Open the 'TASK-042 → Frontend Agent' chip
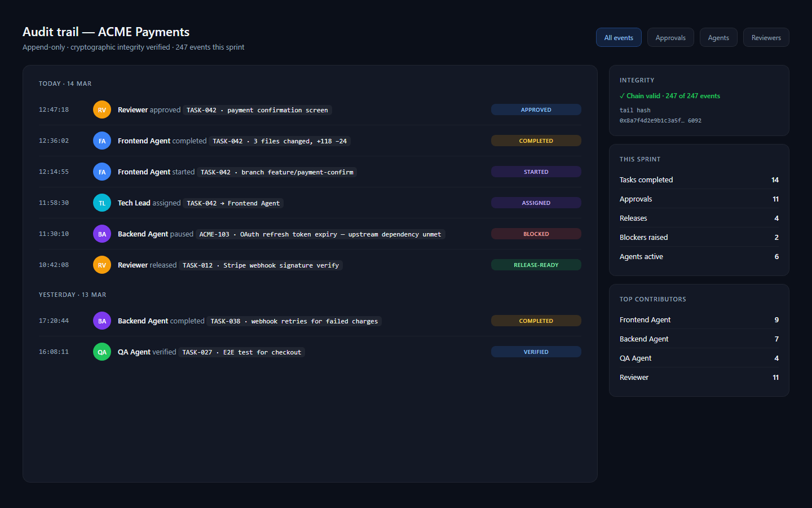 (233, 203)
